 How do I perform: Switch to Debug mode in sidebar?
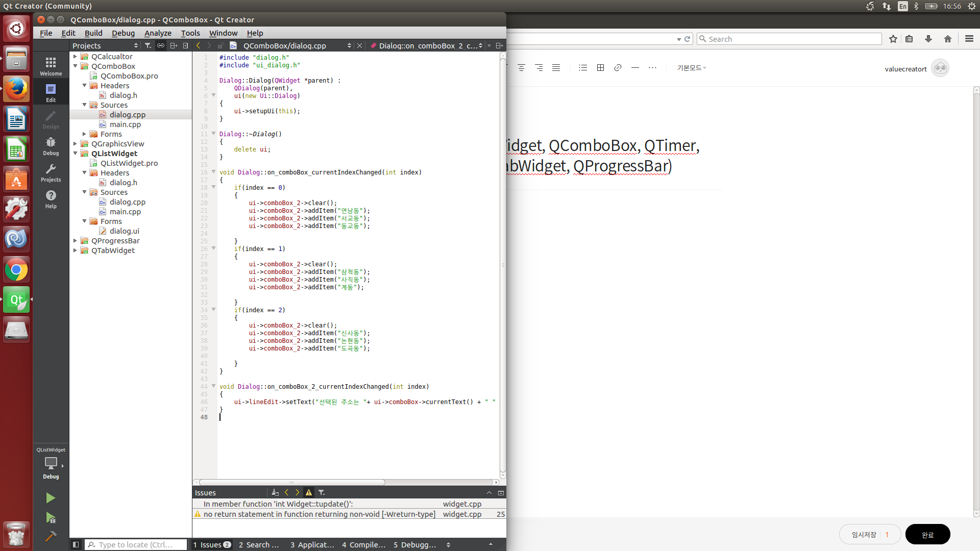tap(51, 146)
